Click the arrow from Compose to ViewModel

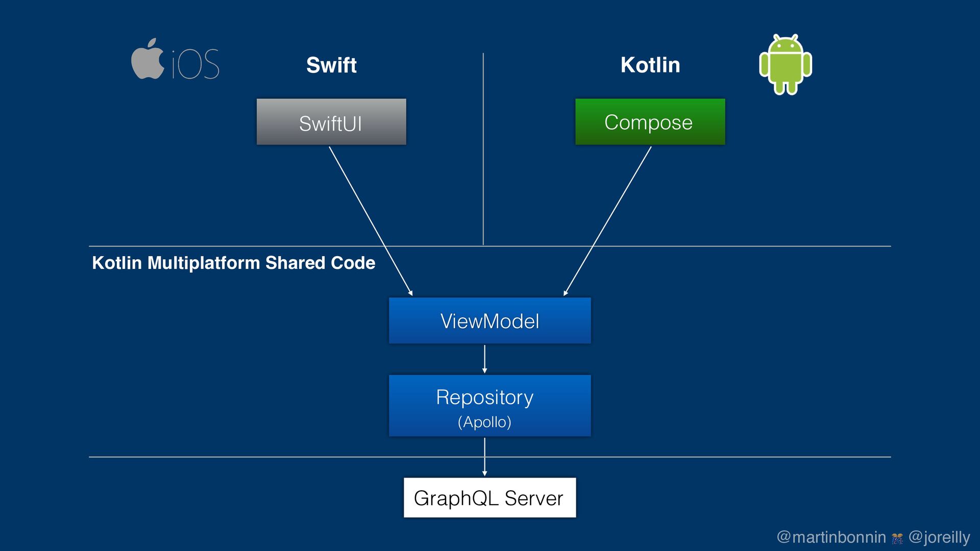[607, 220]
